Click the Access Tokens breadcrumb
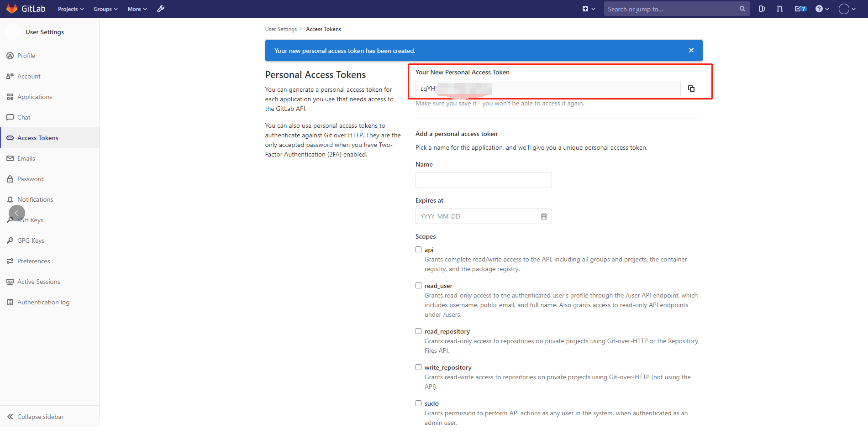Screen dimensions: 868x439 point(324,29)
